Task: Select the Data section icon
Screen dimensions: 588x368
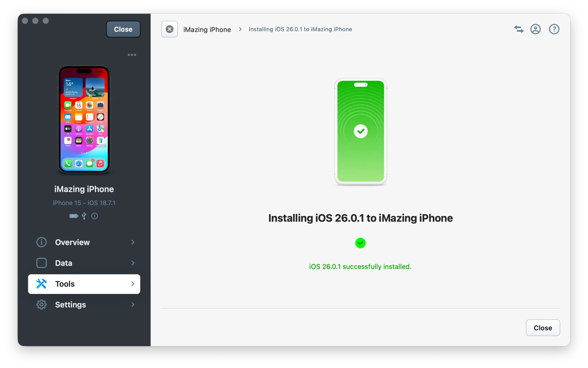Action: coord(41,263)
